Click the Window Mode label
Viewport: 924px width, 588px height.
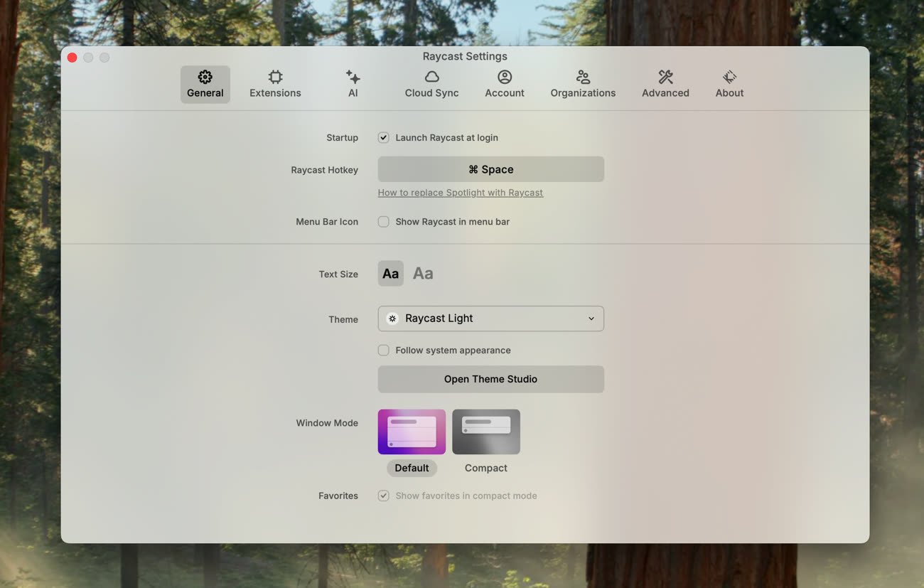coord(327,423)
